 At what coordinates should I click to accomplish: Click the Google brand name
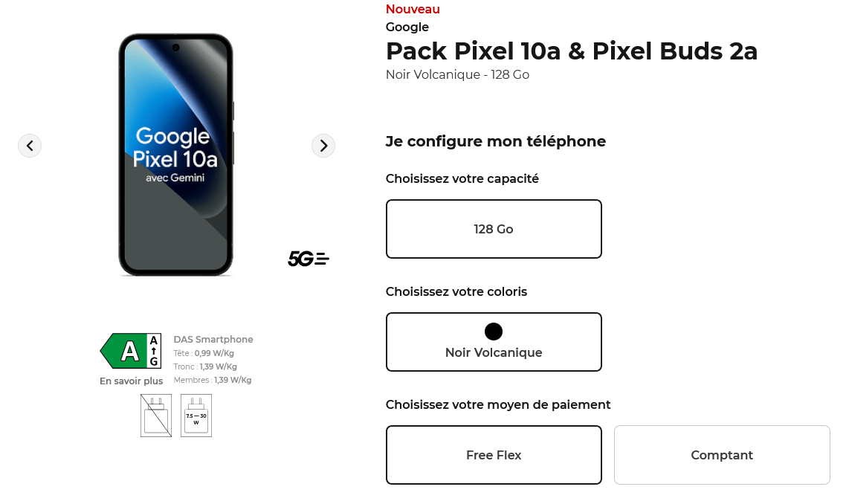click(407, 28)
